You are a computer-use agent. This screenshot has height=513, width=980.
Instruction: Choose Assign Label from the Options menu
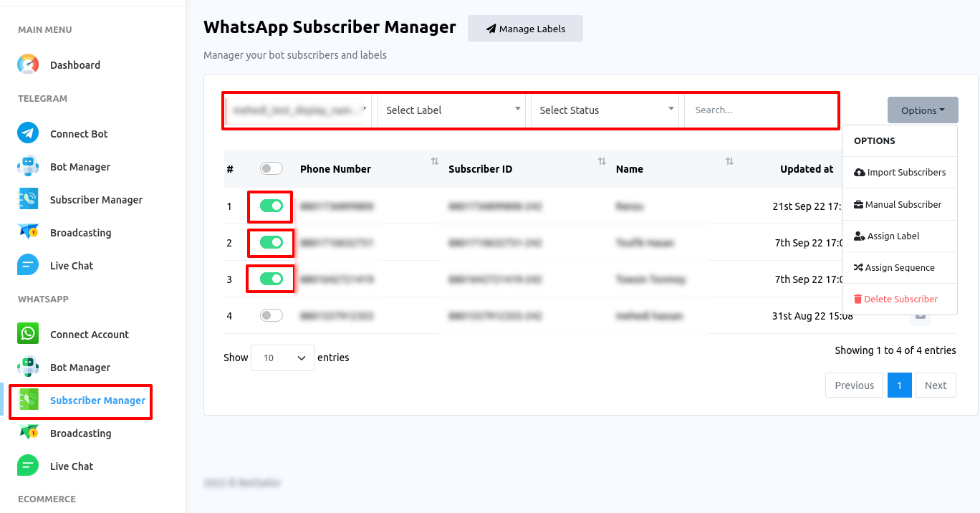[x=900, y=236]
